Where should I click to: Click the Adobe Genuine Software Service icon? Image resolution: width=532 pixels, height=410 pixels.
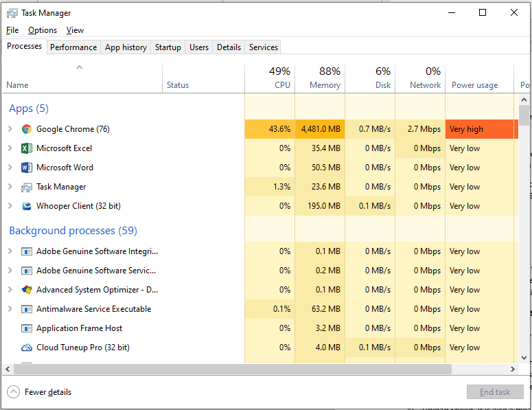[x=27, y=271]
